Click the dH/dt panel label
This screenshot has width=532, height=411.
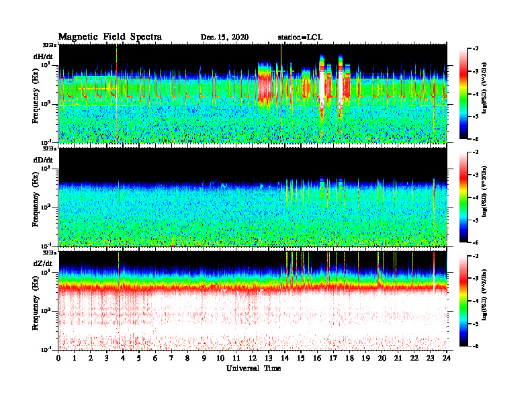click(43, 56)
